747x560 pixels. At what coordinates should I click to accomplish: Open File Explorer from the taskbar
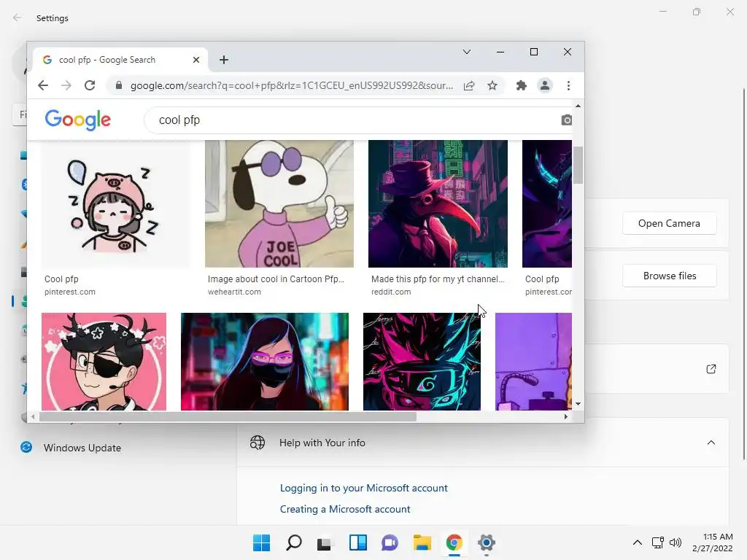(422, 542)
